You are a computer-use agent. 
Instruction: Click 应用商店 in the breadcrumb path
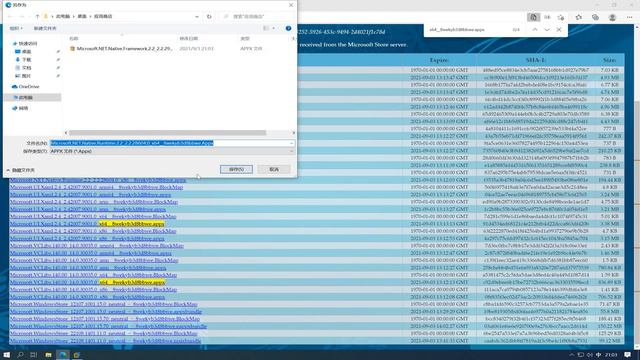tap(103, 16)
